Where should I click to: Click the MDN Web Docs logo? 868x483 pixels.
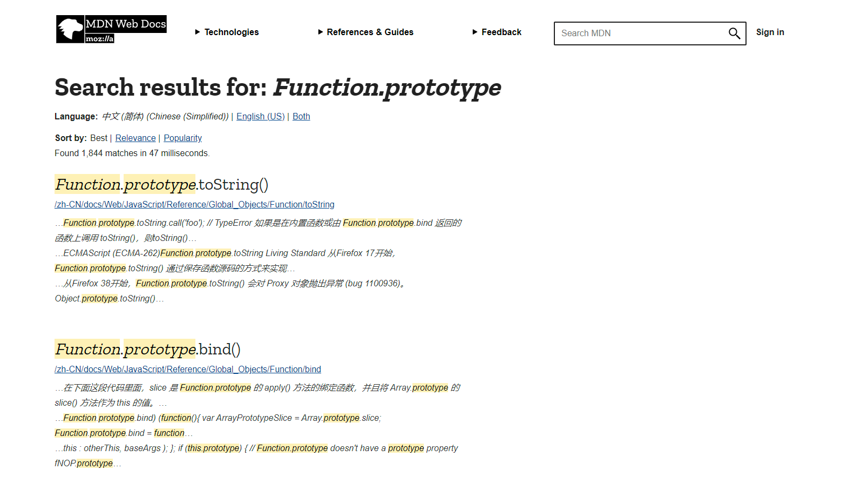click(x=111, y=29)
